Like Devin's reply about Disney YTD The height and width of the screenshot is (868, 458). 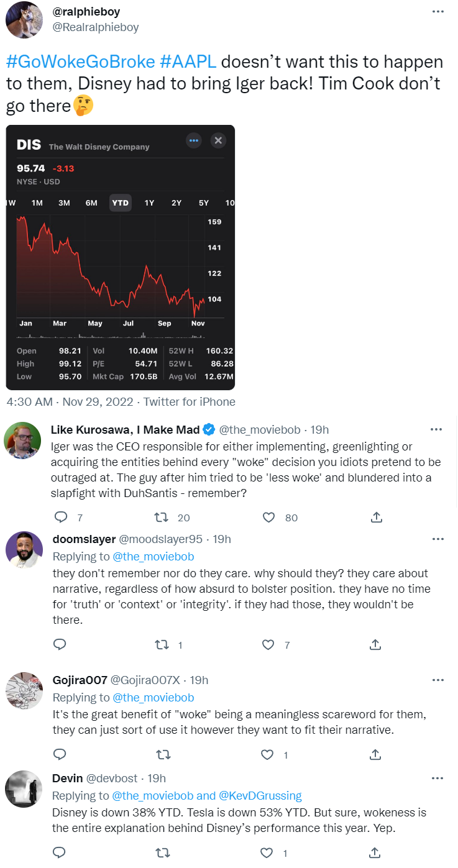click(268, 852)
